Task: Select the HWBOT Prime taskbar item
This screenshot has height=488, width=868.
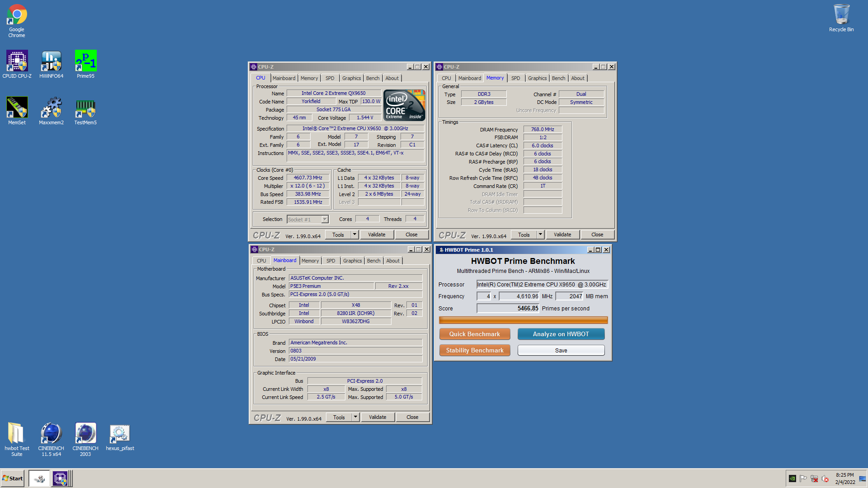Action: tap(39, 478)
